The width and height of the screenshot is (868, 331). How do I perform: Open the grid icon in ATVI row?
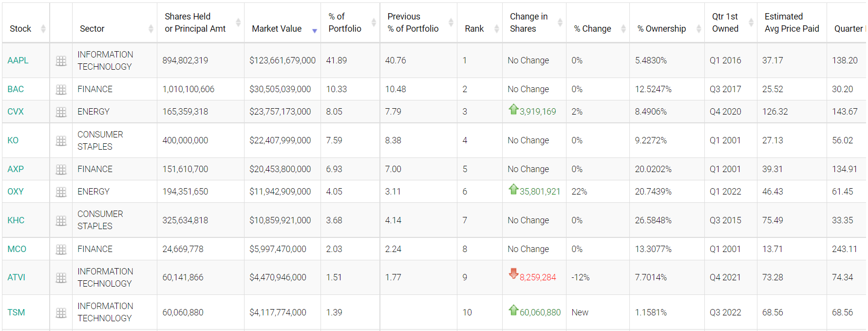click(x=61, y=277)
